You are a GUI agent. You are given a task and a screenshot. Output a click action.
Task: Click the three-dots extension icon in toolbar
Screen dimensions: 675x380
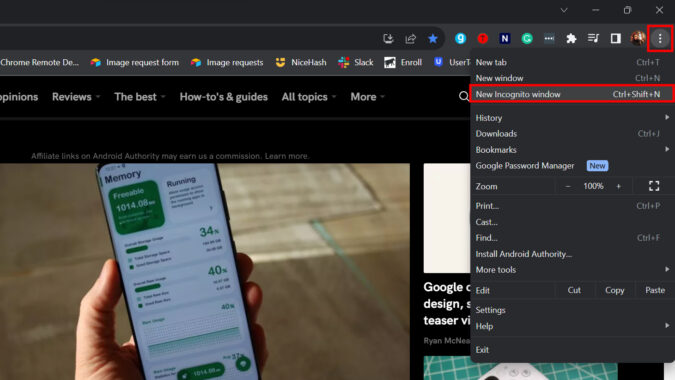[x=549, y=38]
